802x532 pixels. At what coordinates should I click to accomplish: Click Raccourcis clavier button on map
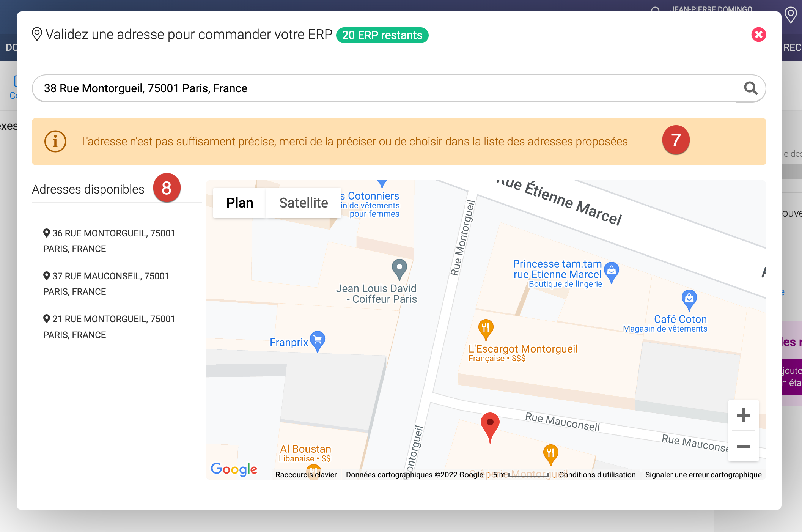[x=306, y=475]
